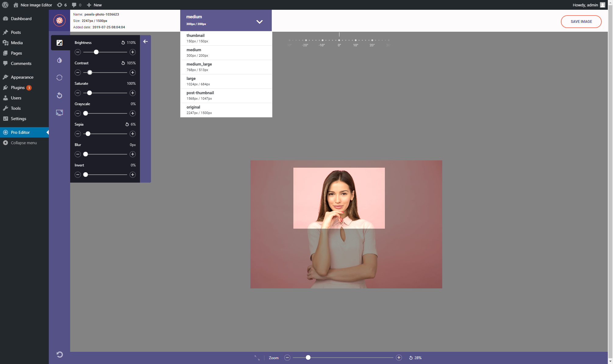Open Media in WordPress sidebar

(x=17, y=43)
